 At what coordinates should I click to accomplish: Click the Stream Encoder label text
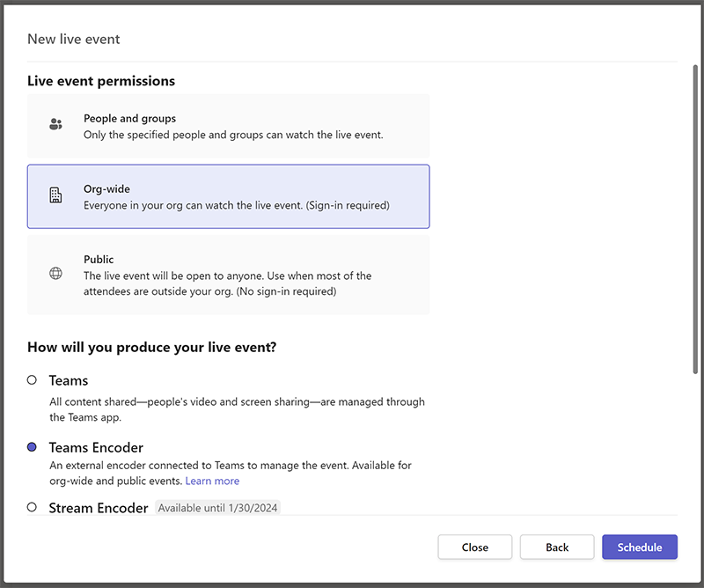98,508
